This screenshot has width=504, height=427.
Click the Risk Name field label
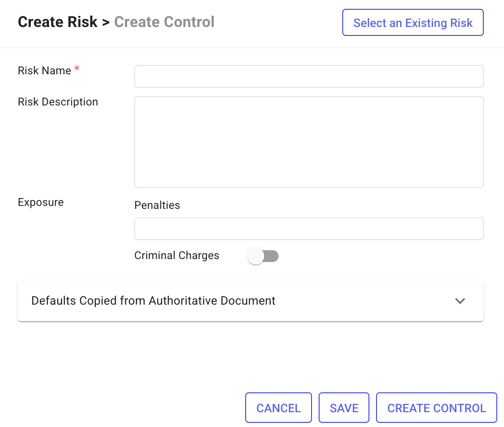[x=44, y=70]
